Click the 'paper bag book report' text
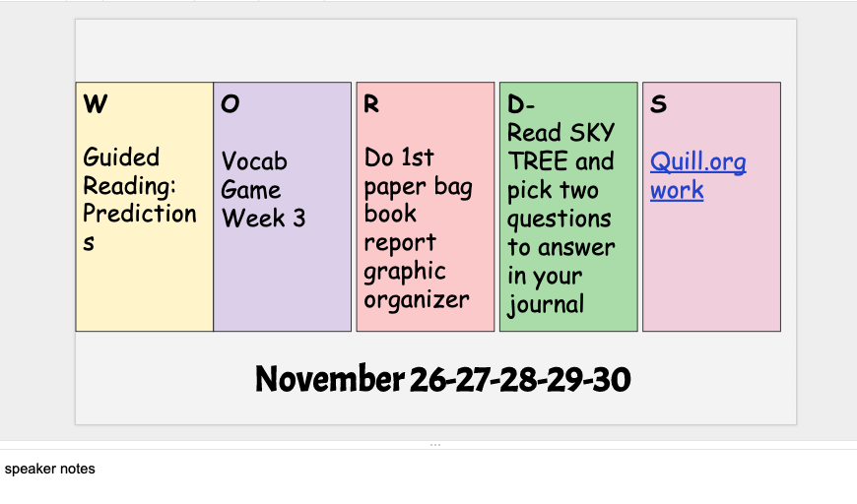 pos(417,215)
